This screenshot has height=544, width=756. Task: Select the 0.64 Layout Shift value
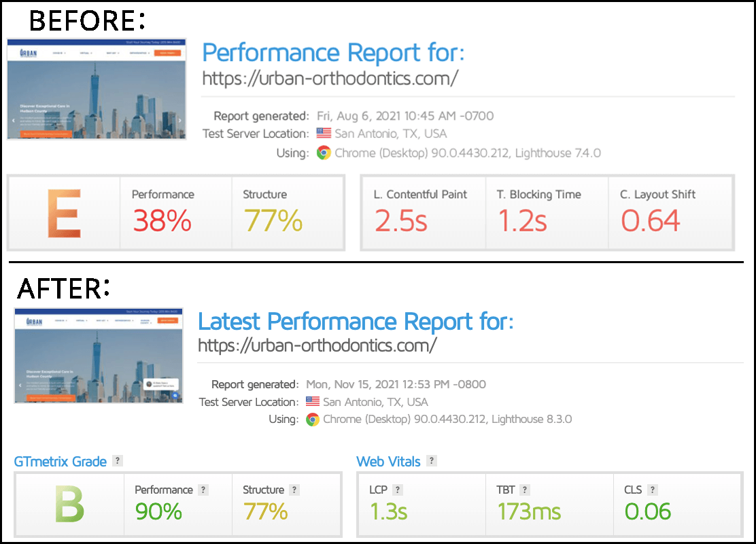click(651, 220)
